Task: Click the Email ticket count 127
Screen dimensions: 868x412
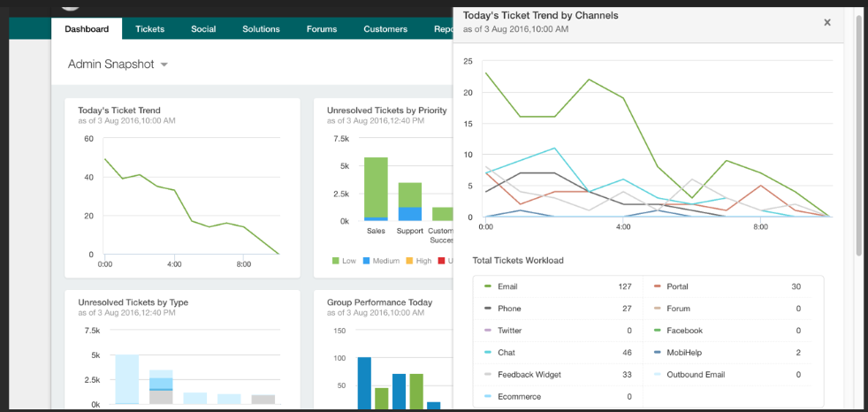Action: point(625,286)
